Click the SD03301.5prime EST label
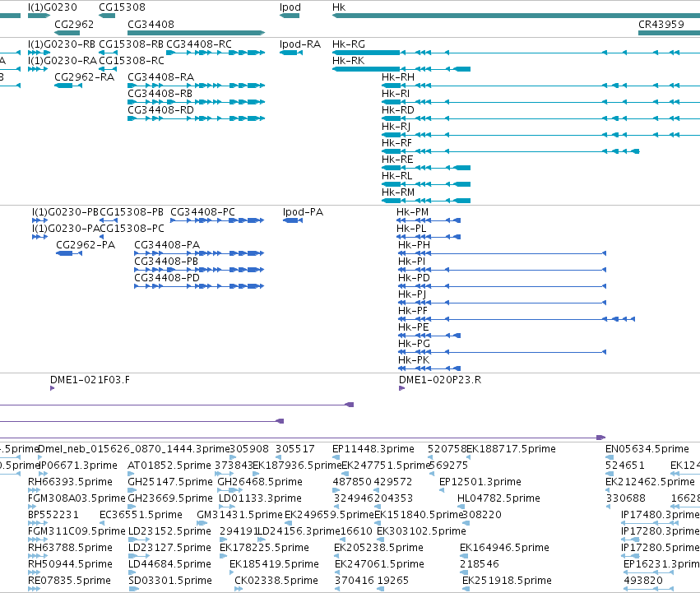Viewport: 700px width, 593px height. pyautogui.click(x=170, y=581)
